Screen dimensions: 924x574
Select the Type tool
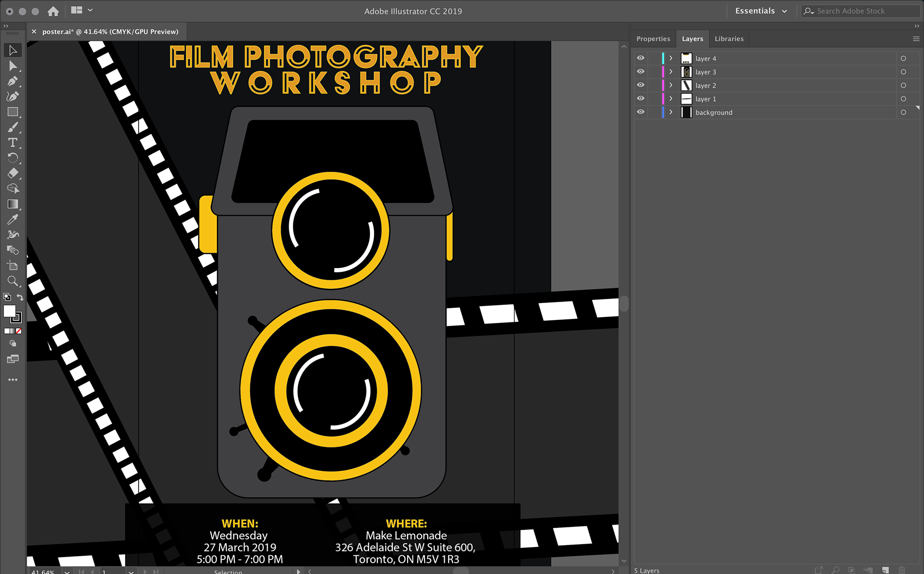tap(13, 143)
